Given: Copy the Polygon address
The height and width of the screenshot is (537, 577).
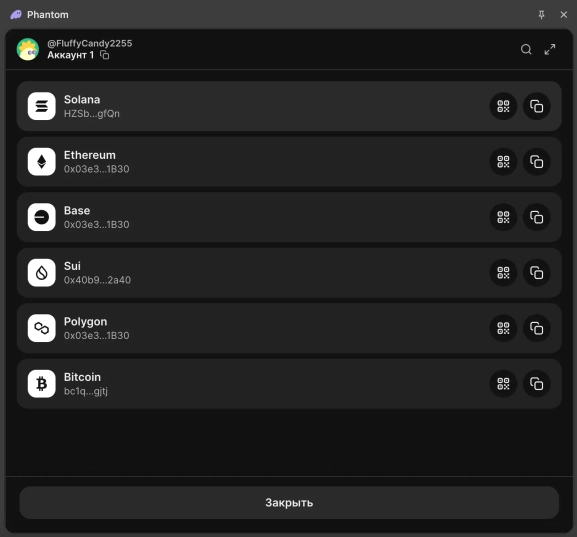Looking at the screenshot, I should coord(537,328).
